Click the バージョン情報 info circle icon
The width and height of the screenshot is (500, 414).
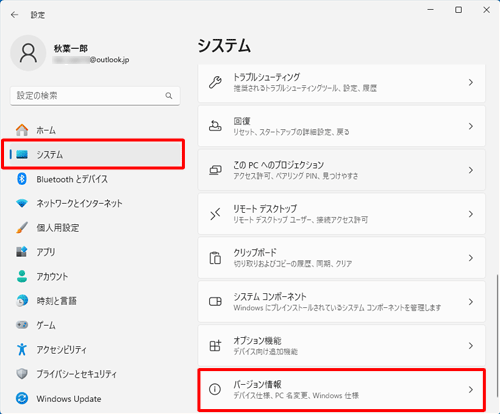tap(215, 389)
